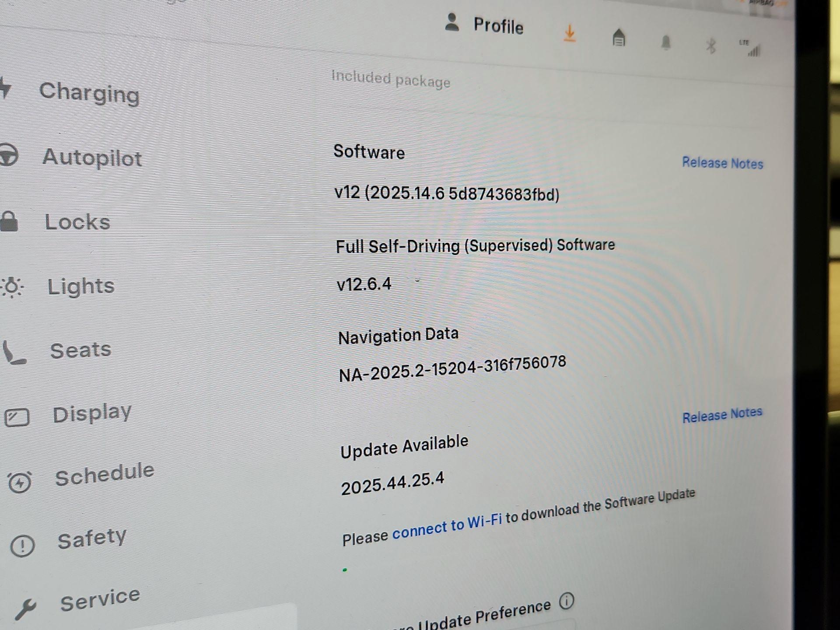Image resolution: width=840 pixels, height=630 pixels.
Task: Tap the orange software download arrow icon
Action: pyautogui.click(x=569, y=34)
